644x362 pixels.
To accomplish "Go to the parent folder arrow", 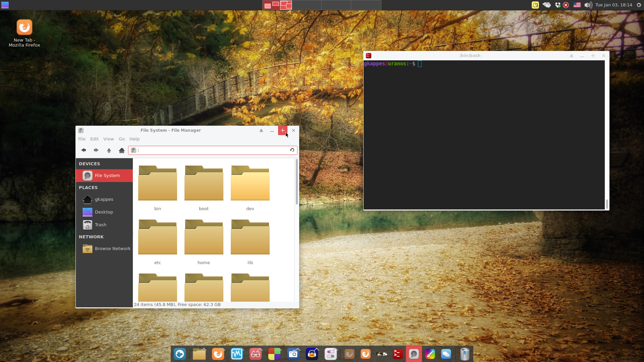I will coord(109,150).
